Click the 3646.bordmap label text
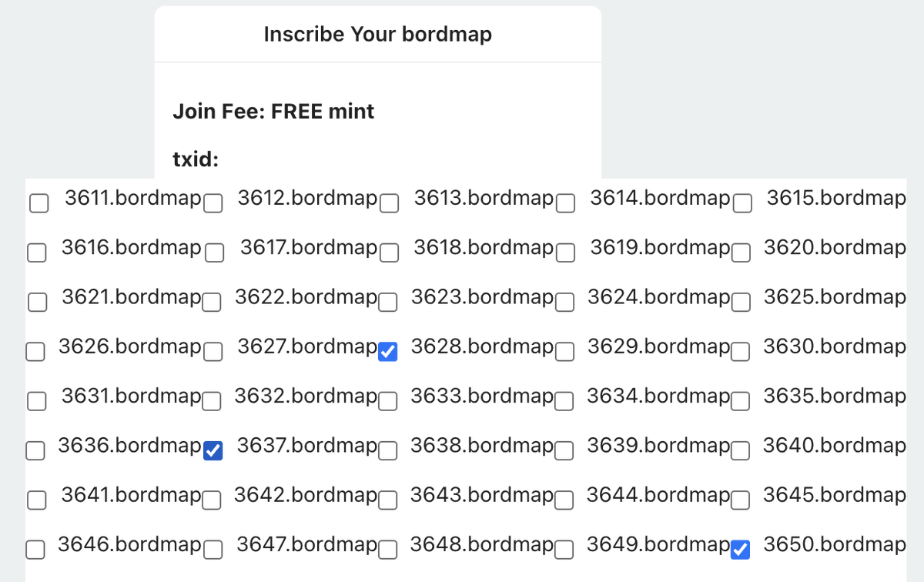This screenshot has width=924, height=582. pyautogui.click(x=130, y=545)
